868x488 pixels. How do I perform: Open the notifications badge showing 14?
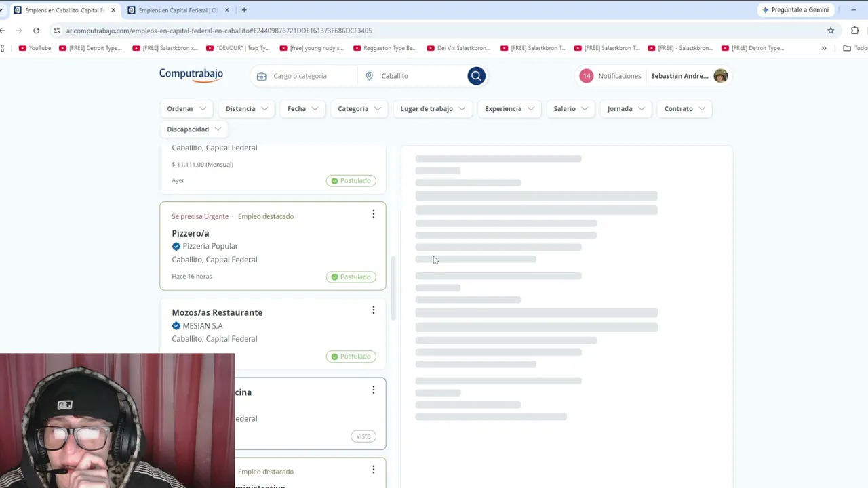586,76
